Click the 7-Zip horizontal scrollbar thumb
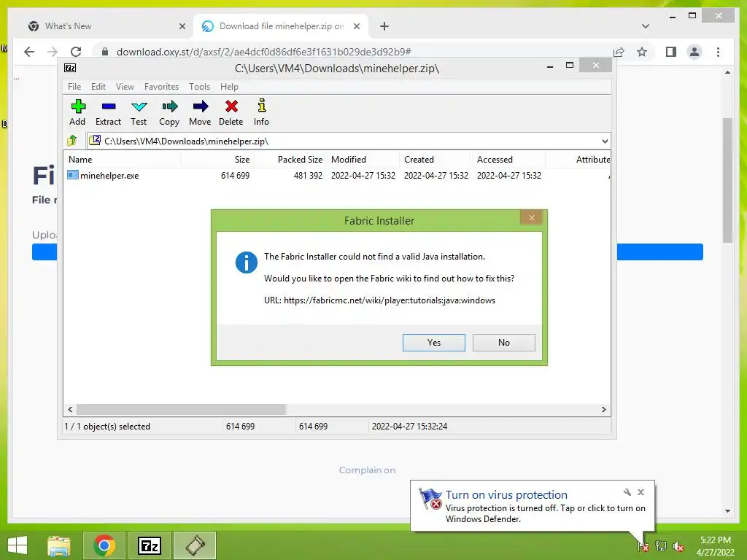The width and height of the screenshot is (747, 560). (x=181, y=410)
